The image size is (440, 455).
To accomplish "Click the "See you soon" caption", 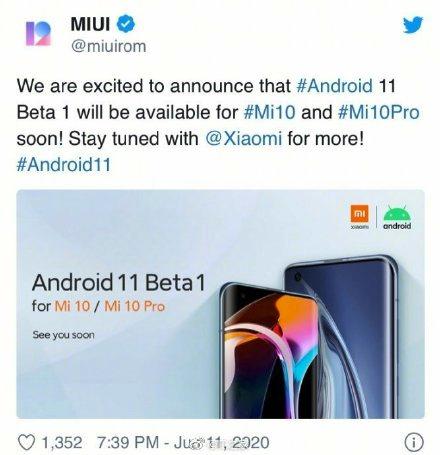I will point(63,335).
